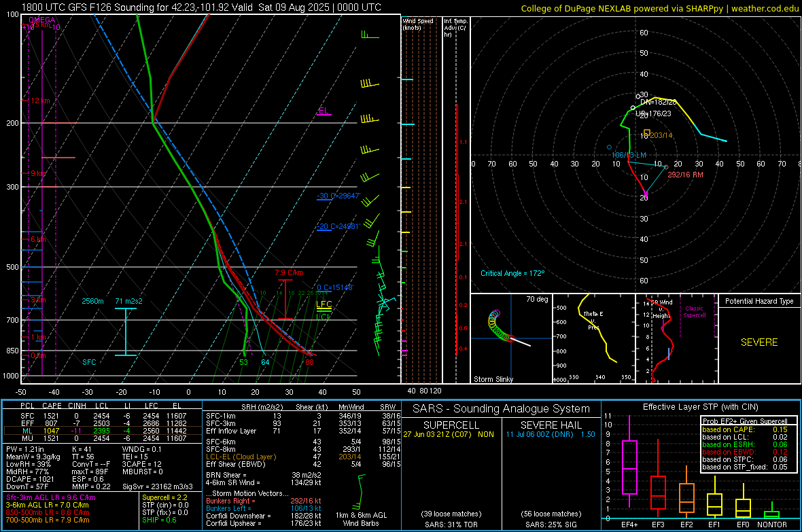Click the '27 Jun 03 21Z (C07)' supercell analogue
Image resolution: width=802 pixels, height=532 pixels.
click(437, 434)
